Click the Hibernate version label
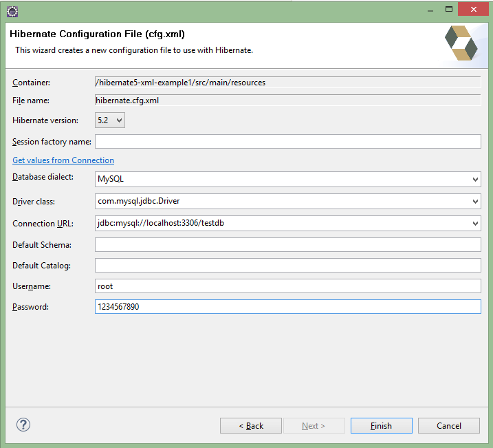The width and height of the screenshot is (493, 448). coord(45,120)
